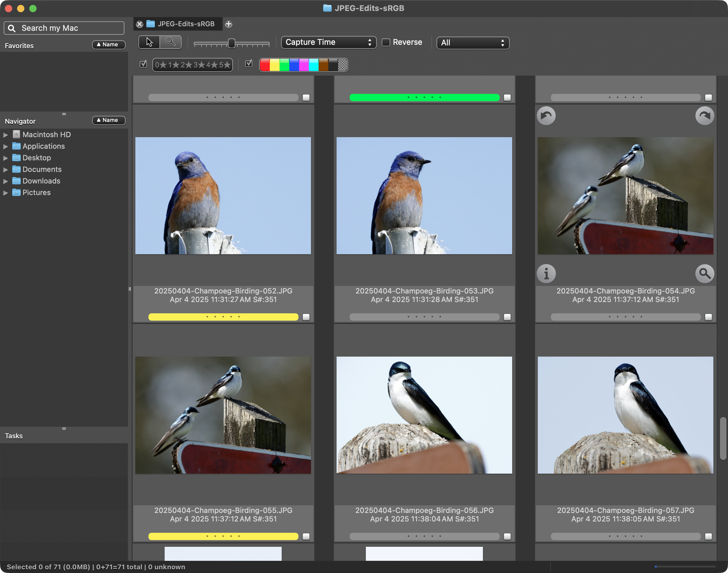This screenshot has width=728, height=573.
Task: Toggle the color class filter checkbox
Action: pos(248,63)
